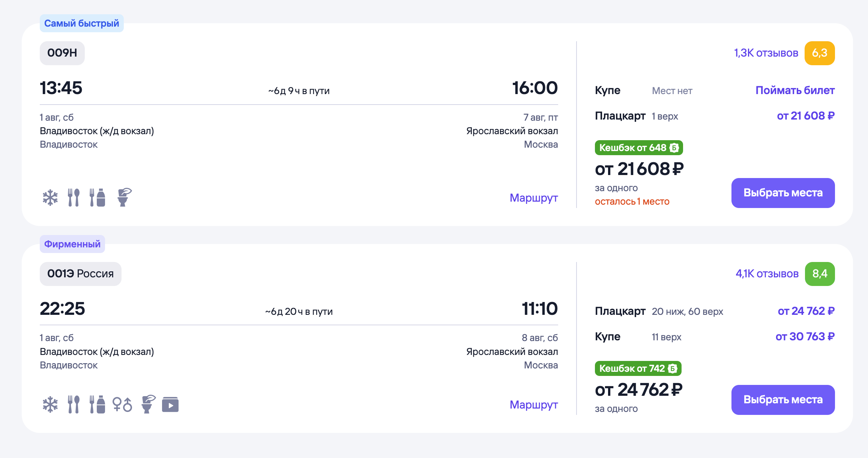The width and height of the screenshot is (868, 458).
Task: Click Выбрать места for the 21 608 ₽ train
Action: [x=783, y=193]
